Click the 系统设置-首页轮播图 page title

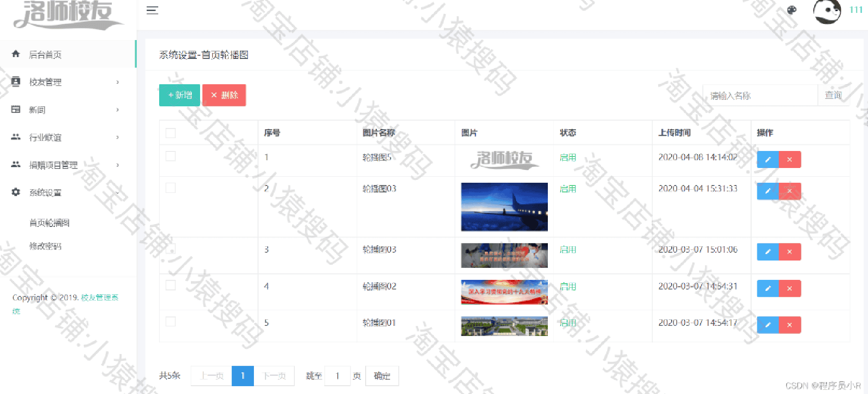tap(204, 55)
